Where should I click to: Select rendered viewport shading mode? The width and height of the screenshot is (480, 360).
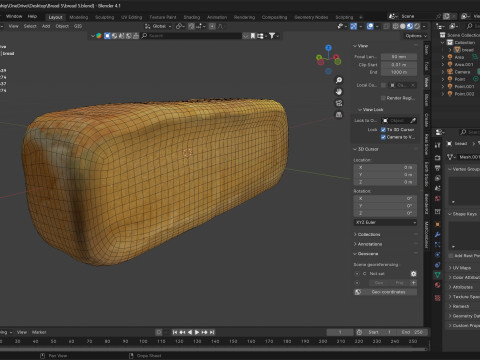coord(417,26)
